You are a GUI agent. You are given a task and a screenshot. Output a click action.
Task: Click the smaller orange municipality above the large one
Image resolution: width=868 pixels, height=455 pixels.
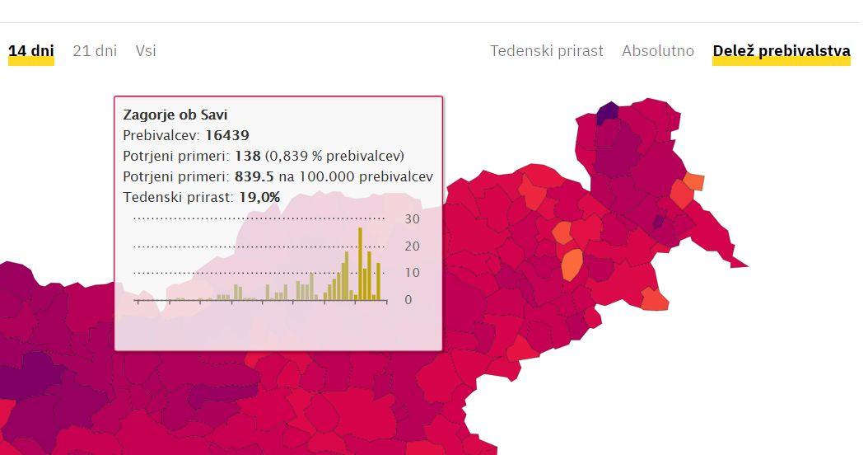[562, 232]
